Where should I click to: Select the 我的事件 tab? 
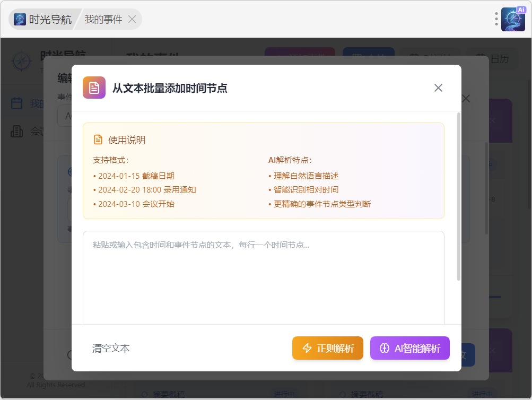(103, 20)
